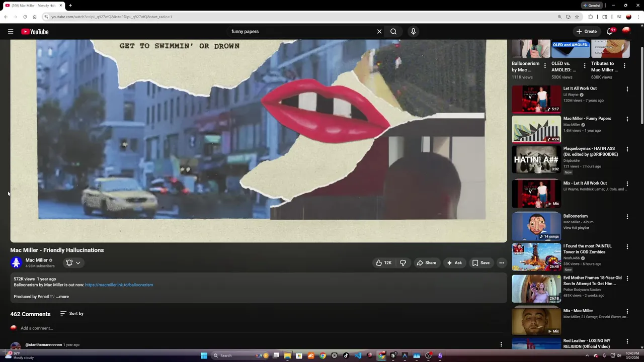Open the PAINFUL Tower in COD Zombies video
644x362 pixels.
point(587,249)
